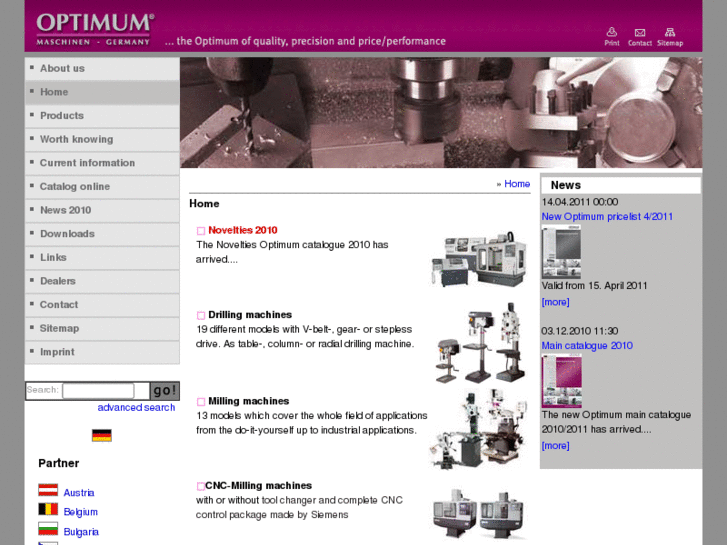Click the 'Valid from 15. April 2011' text
This screenshot has height=545, width=727.
(x=594, y=285)
